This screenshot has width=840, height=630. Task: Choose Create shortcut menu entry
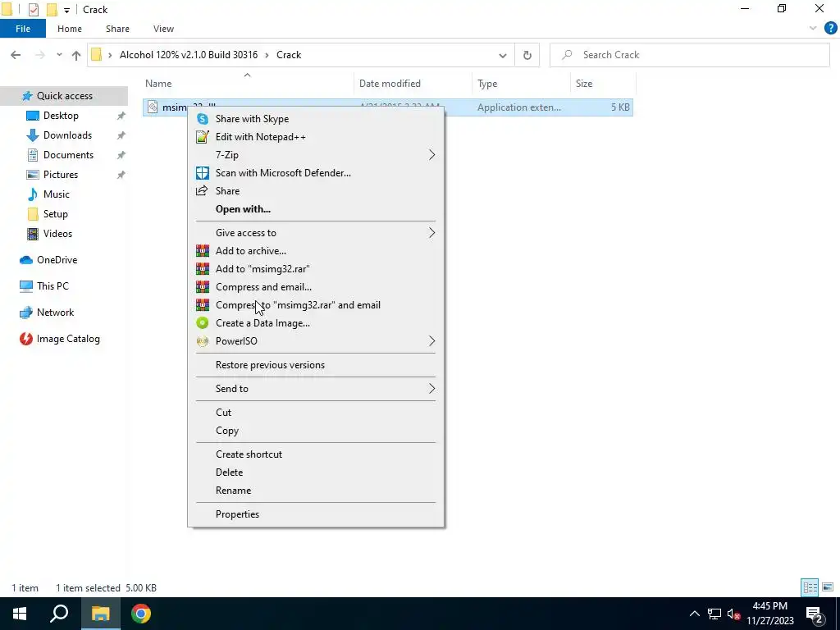click(316, 454)
